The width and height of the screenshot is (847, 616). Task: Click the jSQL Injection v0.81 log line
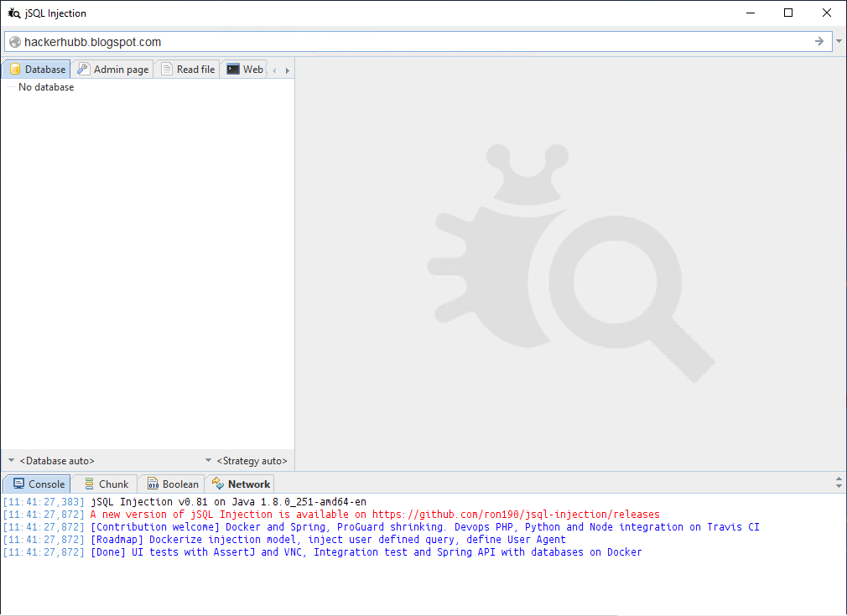[x=228, y=502]
